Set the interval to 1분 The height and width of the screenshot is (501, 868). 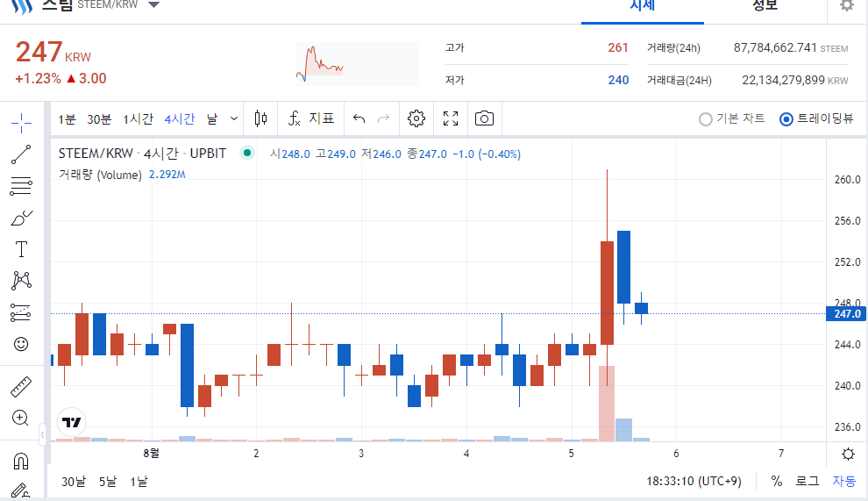click(67, 118)
